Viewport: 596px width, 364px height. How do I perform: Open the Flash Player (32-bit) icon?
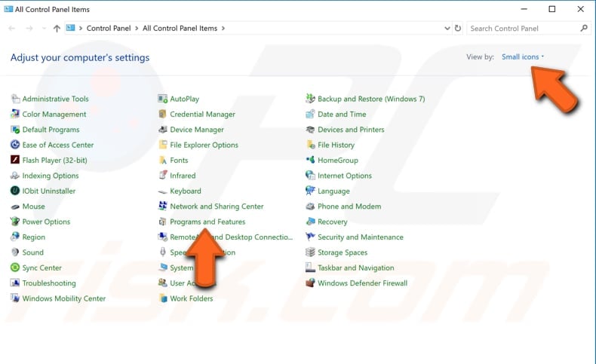15,160
